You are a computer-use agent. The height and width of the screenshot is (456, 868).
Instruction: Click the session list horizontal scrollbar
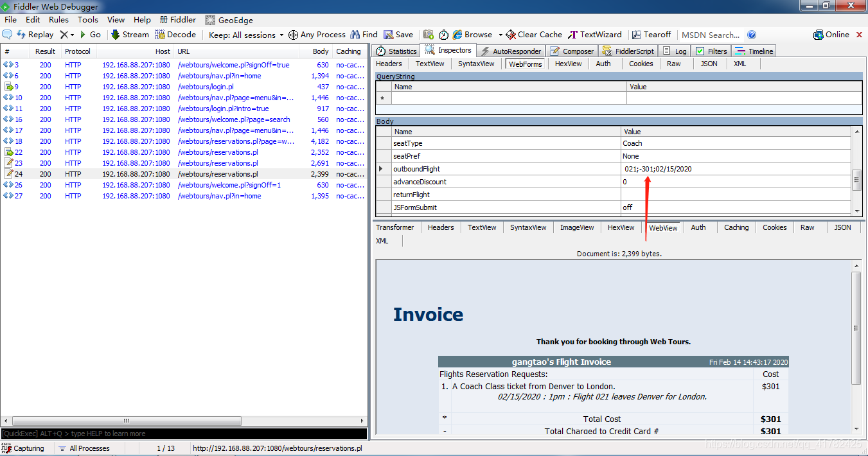[184, 421]
